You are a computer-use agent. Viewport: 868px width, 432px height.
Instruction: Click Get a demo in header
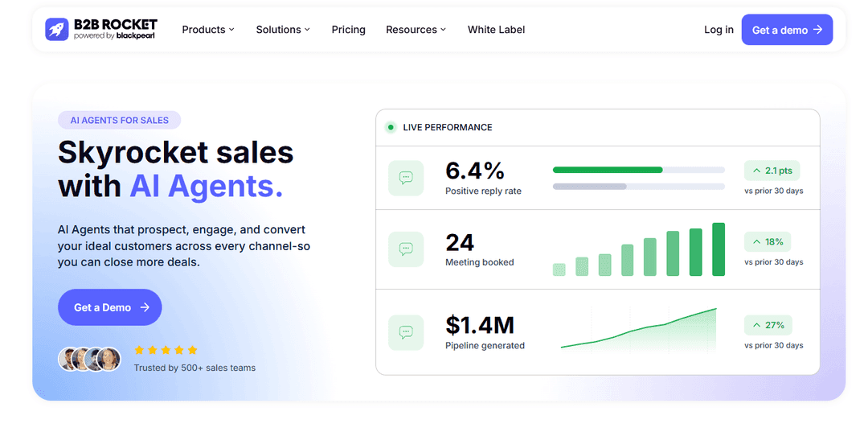(787, 30)
